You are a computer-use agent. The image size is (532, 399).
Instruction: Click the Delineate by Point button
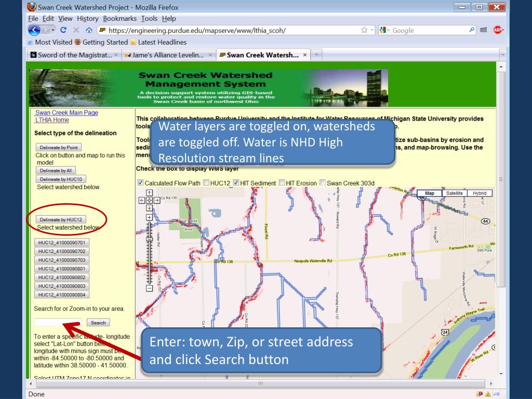(x=59, y=147)
